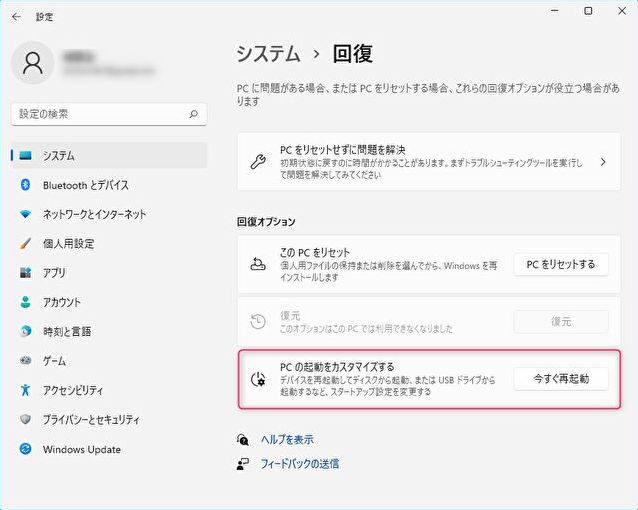Click the アカウント person icon
This screenshot has height=510, width=638.
pyautogui.click(x=25, y=302)
